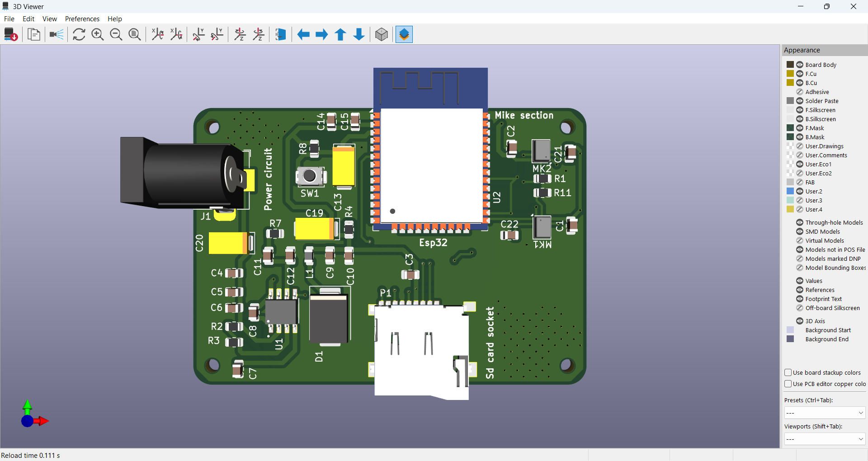Open the Preferences menu
Screen dimensions: 868x461
[82, 19]
